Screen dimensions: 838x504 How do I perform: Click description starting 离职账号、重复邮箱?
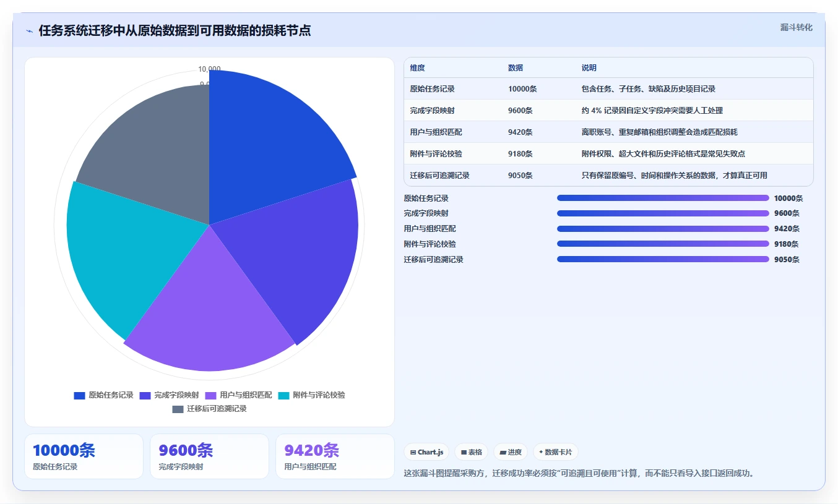pyautogui.click(x=660, y=132)
